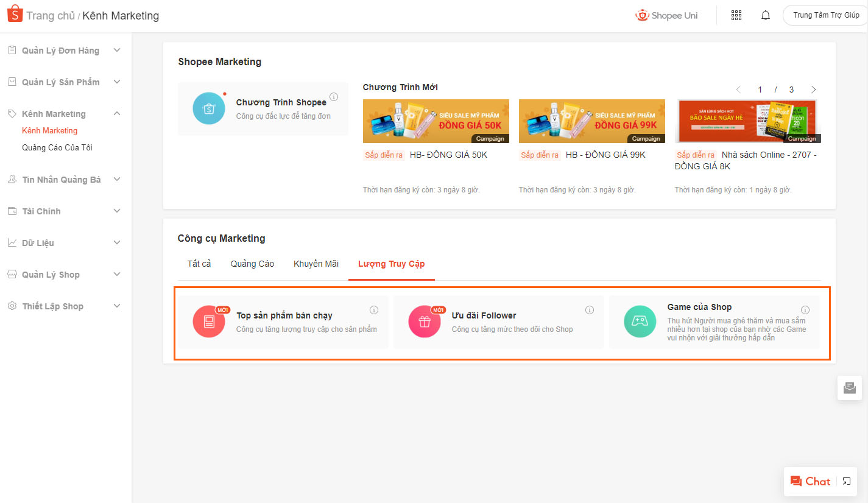Viewport: 868px width, 503px height.
Task: Switch to the Tất cả tab
Action: point(199,264)
